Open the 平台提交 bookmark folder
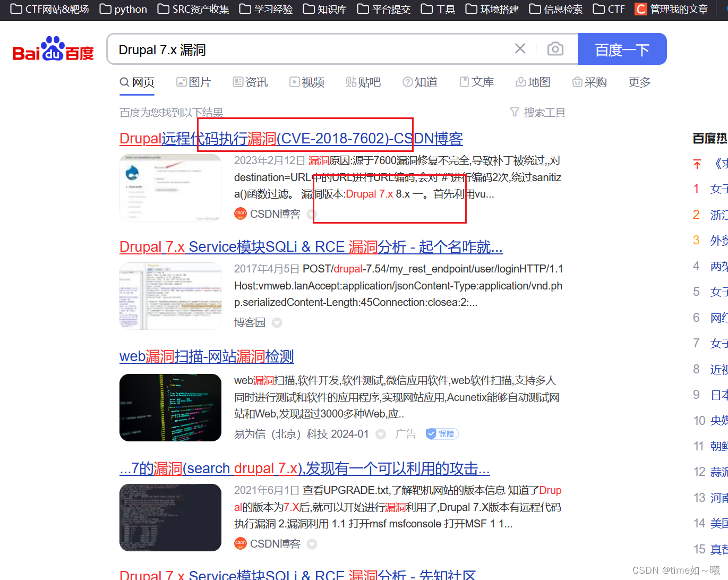This screenshot has width=728, height=580. point(384,9)
